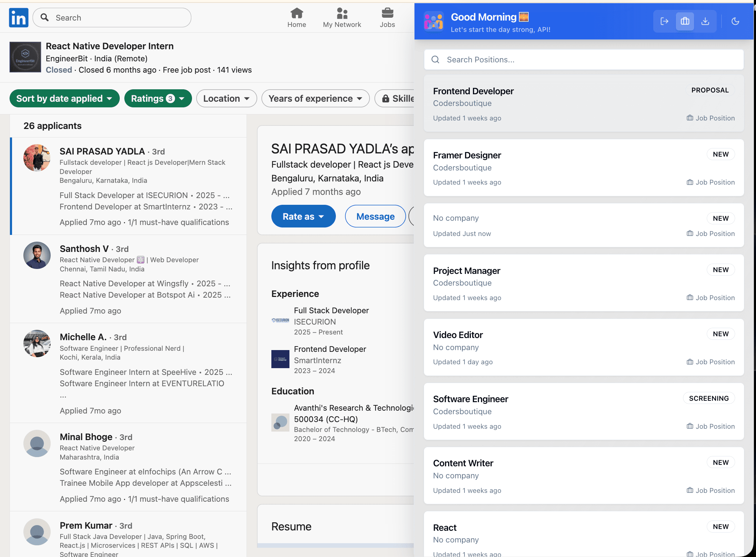Viewport: 756px width, 557px height.
Task: Click the EngineerBit company logo
Action: (x=25, y=57)
